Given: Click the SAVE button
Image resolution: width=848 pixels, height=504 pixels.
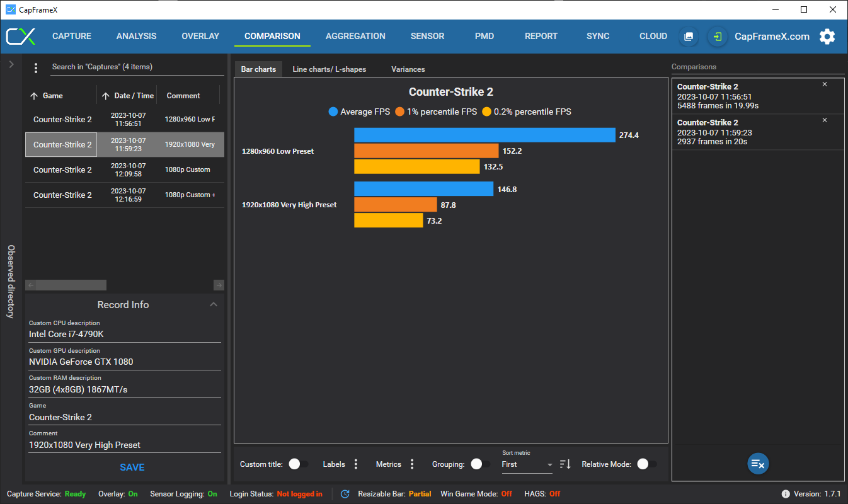Looking at the screenshot, I should coord(132,467).
